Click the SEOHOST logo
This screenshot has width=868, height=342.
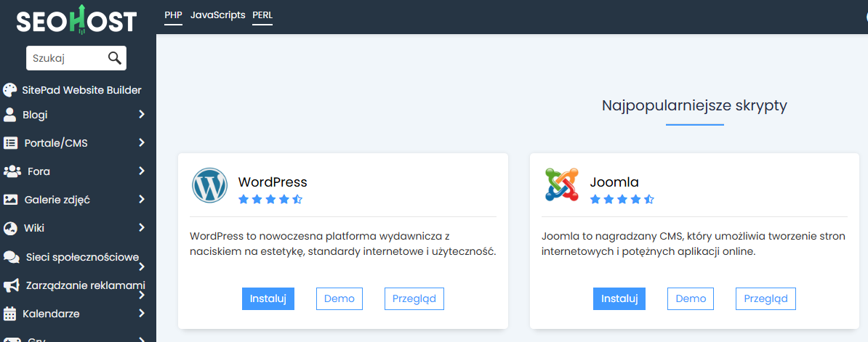click(x=76, y=20)
